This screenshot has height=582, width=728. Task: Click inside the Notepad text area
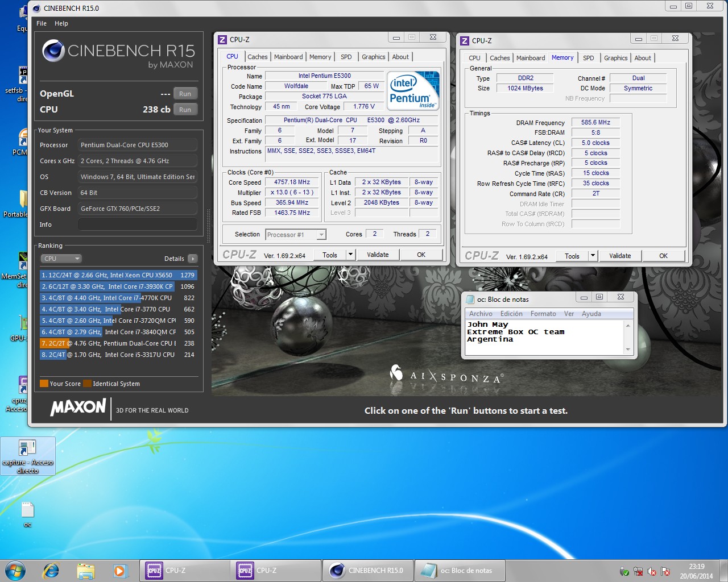(x=544, y=337)
